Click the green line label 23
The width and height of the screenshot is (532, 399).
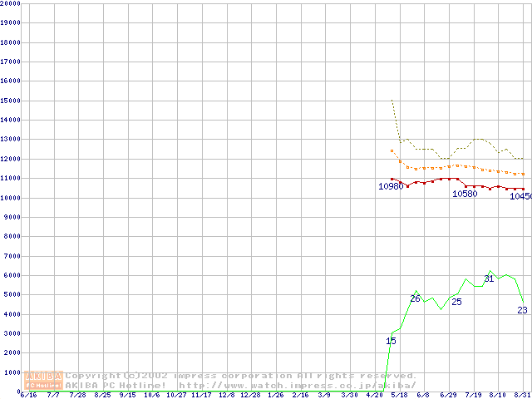coord(522,310)
